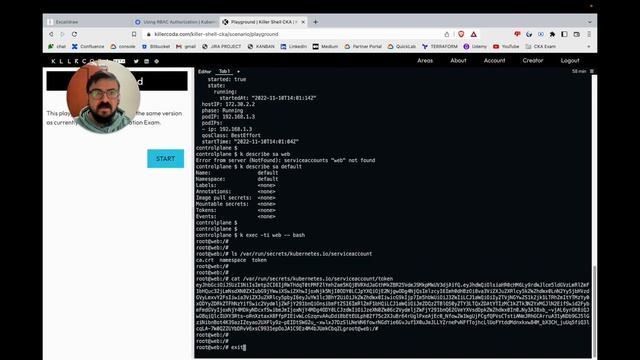Reload the Killercoda page

(74, 34)
